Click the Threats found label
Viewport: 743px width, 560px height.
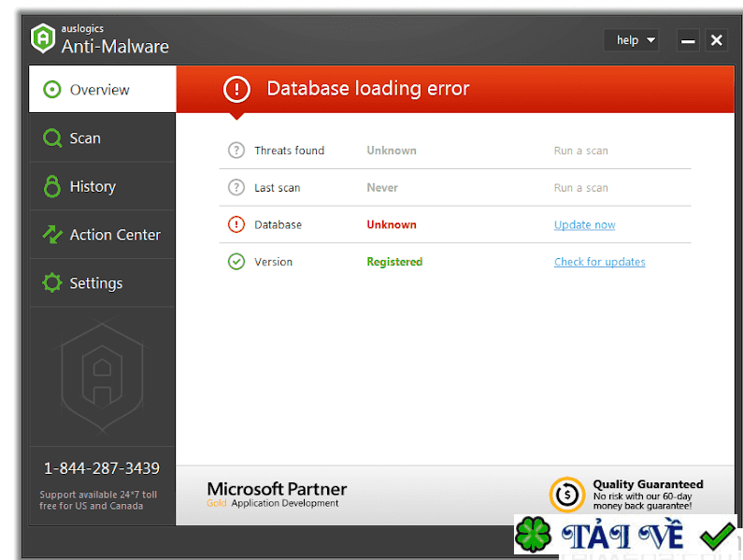(x=290, y=151)
